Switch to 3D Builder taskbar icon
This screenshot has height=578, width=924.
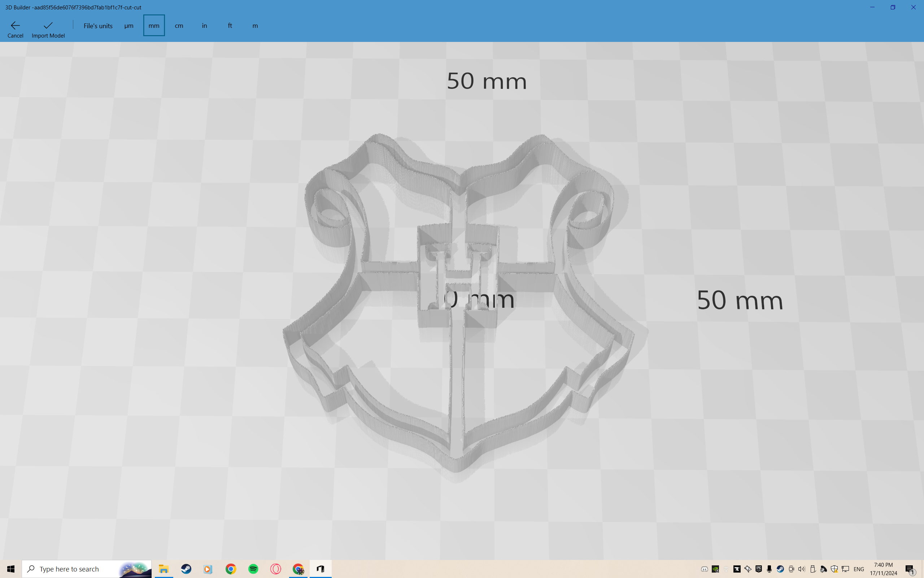(x=321, y=569)
